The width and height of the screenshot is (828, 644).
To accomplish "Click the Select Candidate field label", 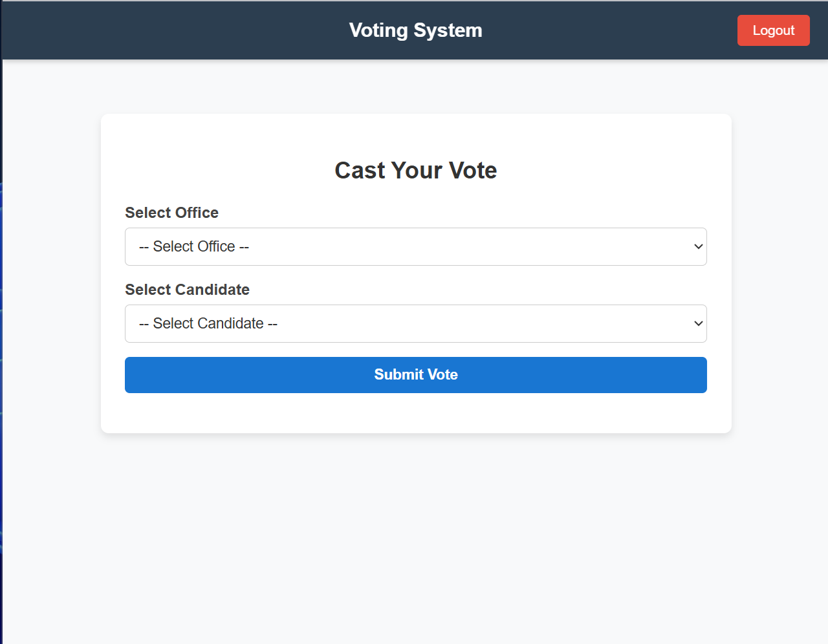I will tap(187, 290).
